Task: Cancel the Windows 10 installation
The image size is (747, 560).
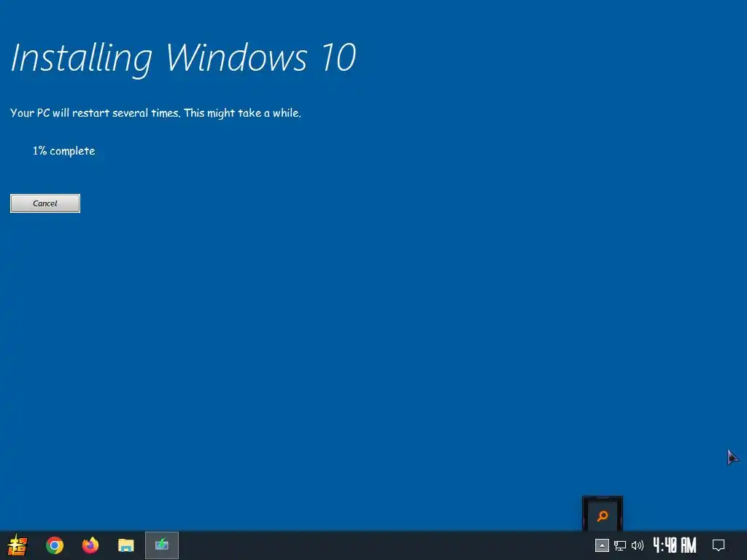Action: pyautogui.click(x=45, y=203)
